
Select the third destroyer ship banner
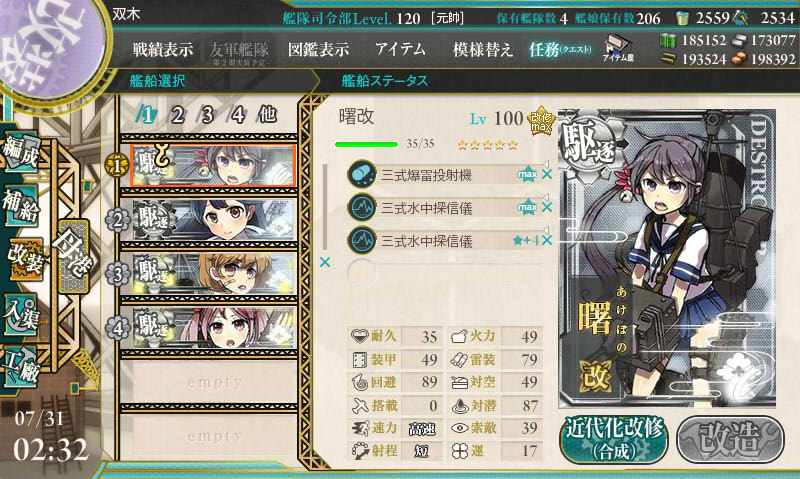214,274
